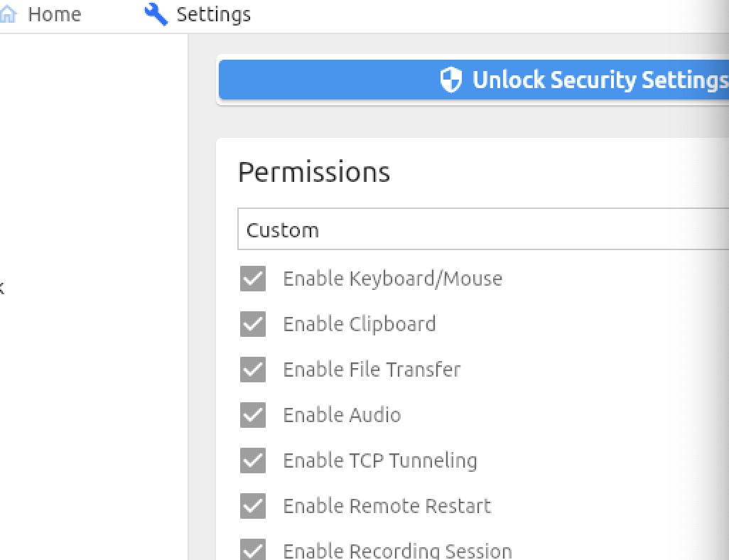The height and width of the screenshot is (560, 729).
Task: Disable Enable TCP Tunneling
Action: tap(253, 461)
